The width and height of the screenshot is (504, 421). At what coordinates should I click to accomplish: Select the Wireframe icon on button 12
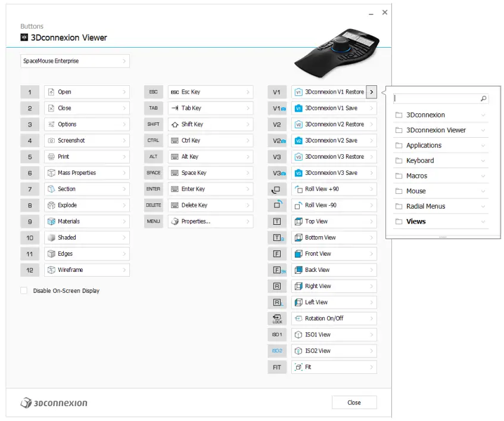tap(51, 270)
